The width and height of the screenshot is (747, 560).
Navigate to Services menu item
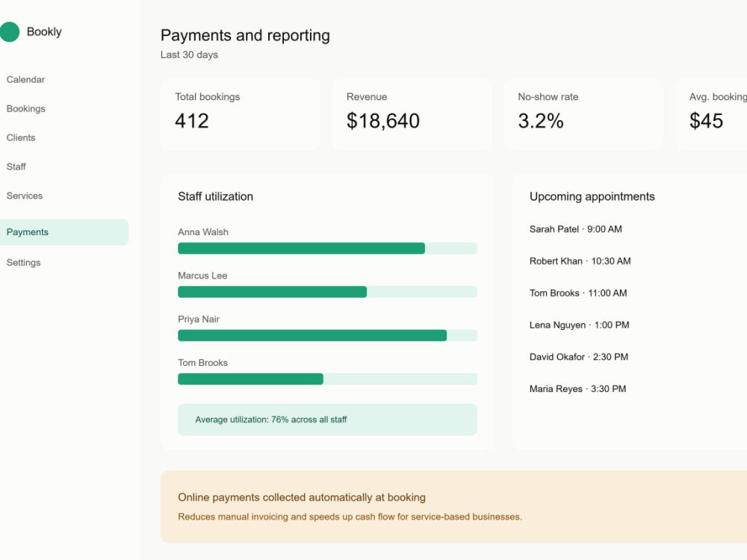[x=25, y=196]
